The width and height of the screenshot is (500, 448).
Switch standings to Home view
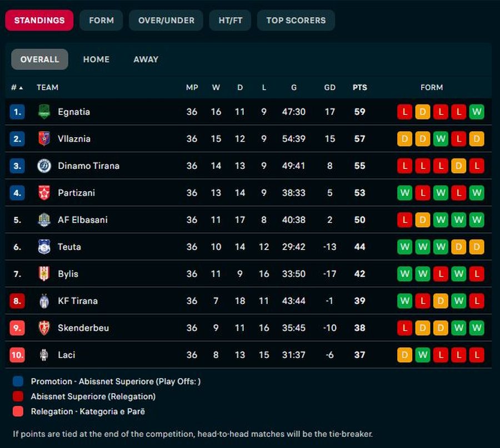point(96,59)
